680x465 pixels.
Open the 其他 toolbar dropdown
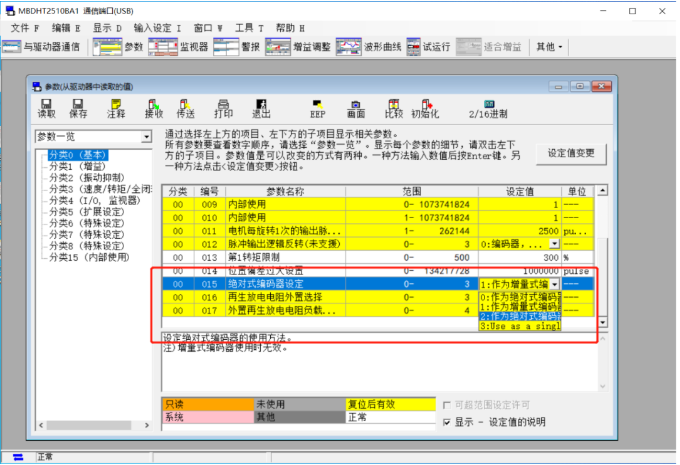coord(549,47)
